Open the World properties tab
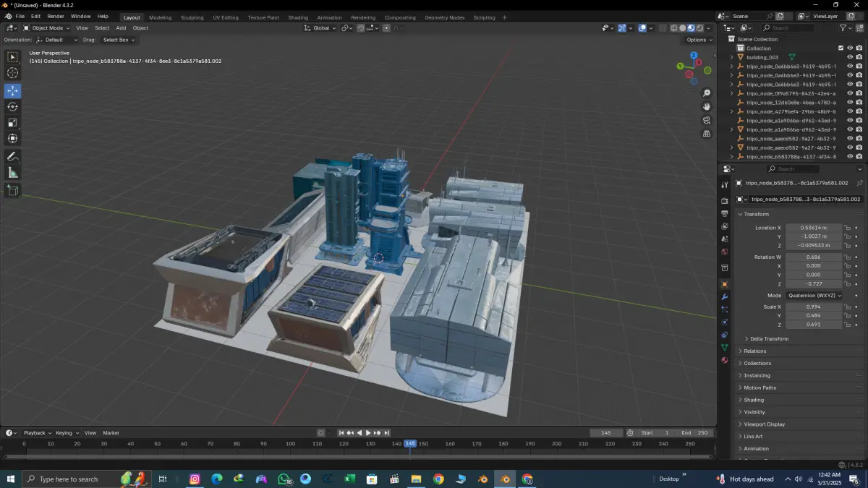 724,252
